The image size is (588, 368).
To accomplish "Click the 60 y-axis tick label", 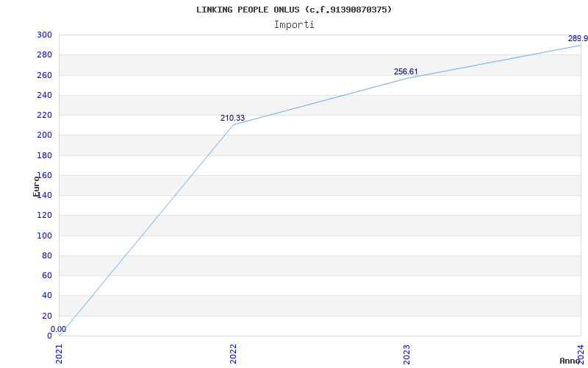I will click(47, 275).
